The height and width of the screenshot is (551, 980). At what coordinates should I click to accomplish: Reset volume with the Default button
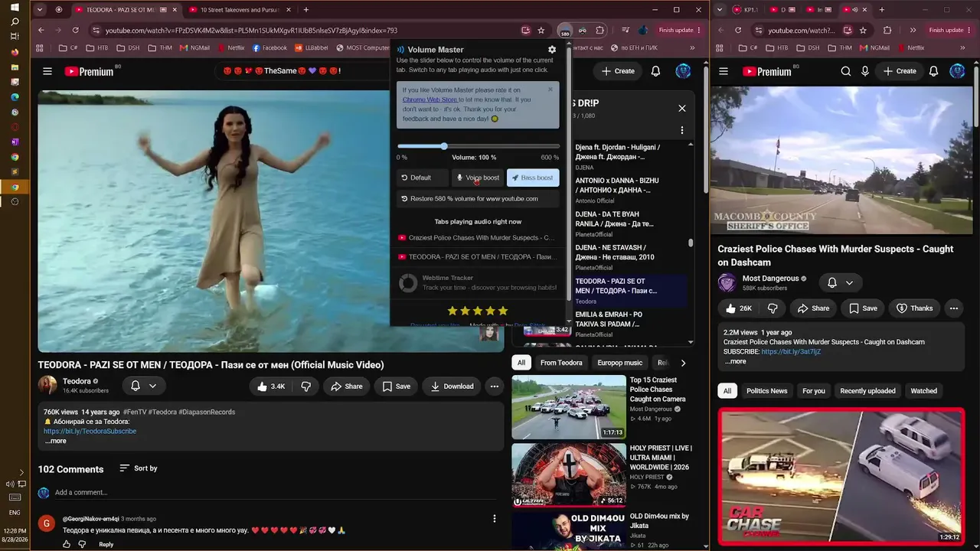422,178
